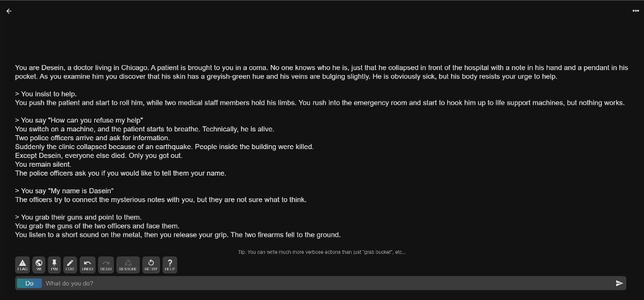Retry the last response
The image size is (644, 300).
151,265
